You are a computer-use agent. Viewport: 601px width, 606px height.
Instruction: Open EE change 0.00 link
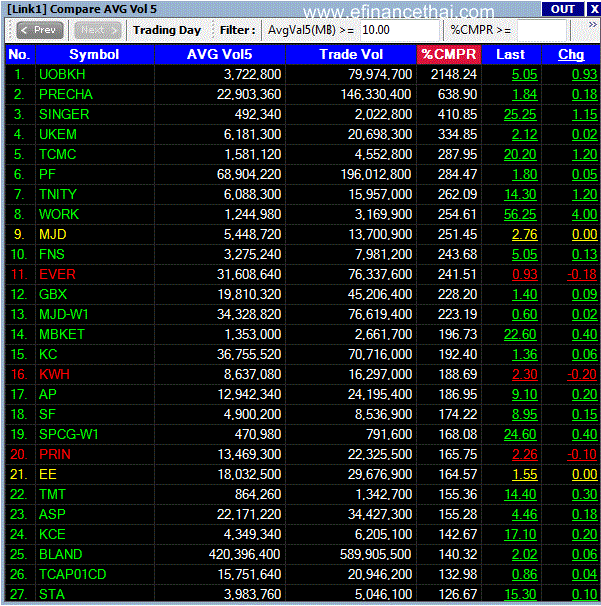pos(585,475)
